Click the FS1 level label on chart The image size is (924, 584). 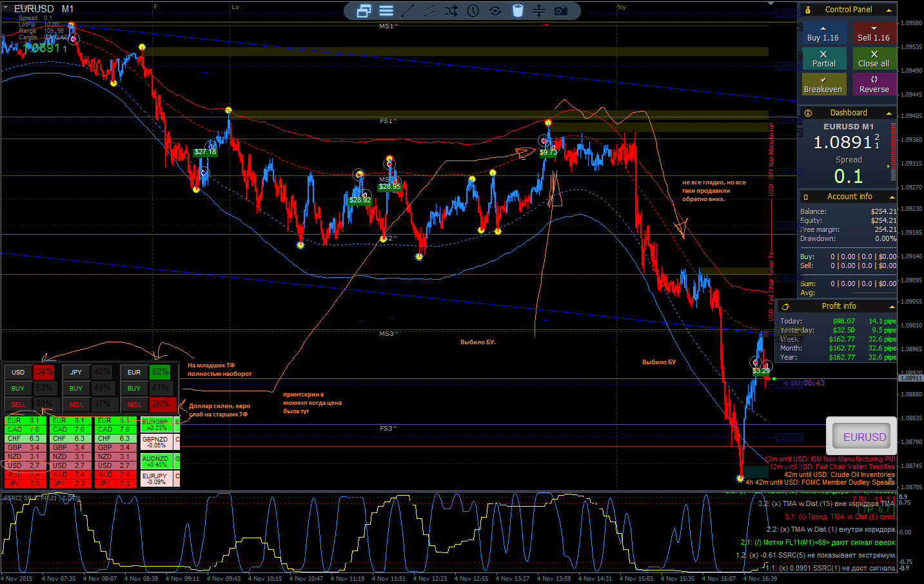pyautogui.click(x=388, y=121)
